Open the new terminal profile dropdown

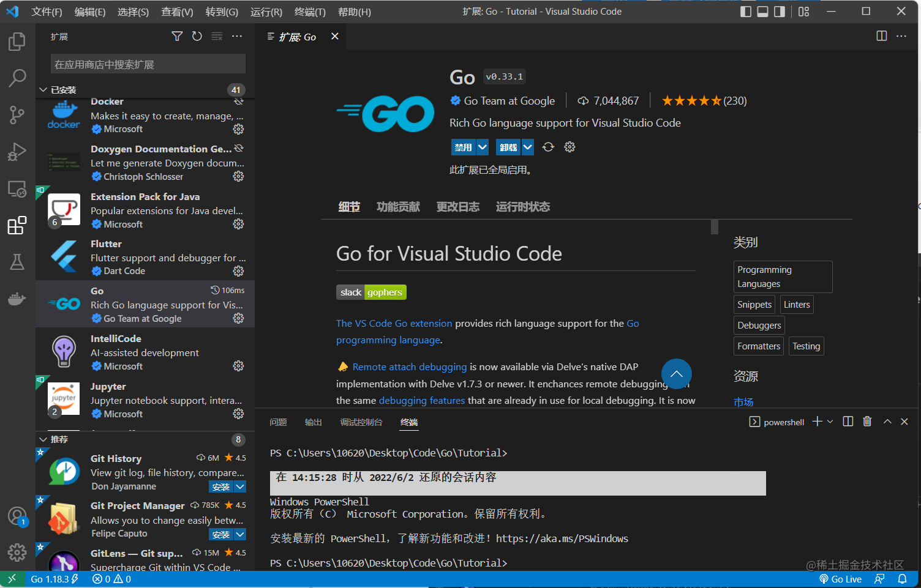[830, 422]
